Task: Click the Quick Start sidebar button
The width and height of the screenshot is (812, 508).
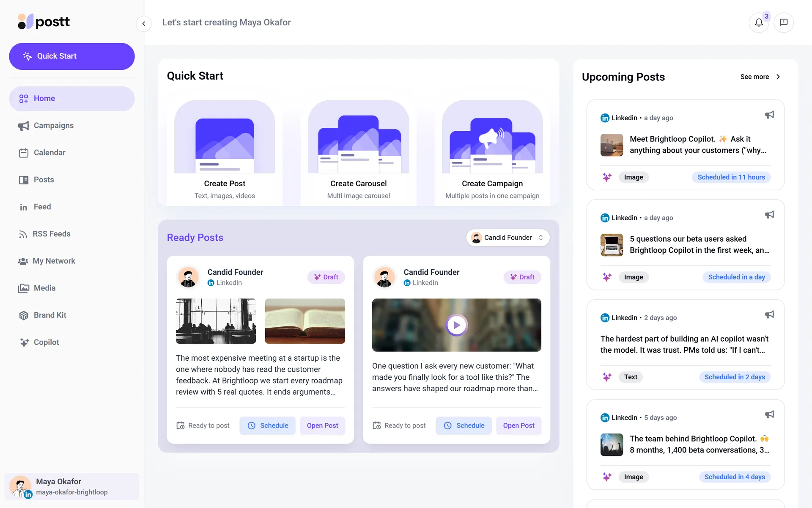Action: pyautogui.click(x=72, y=56)
